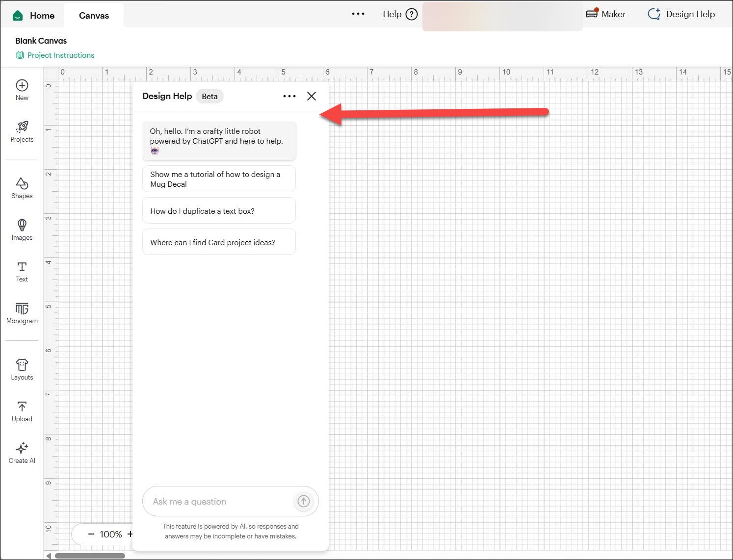
Task: Open the Projects rocket icon
Action: tap(22, 127)
